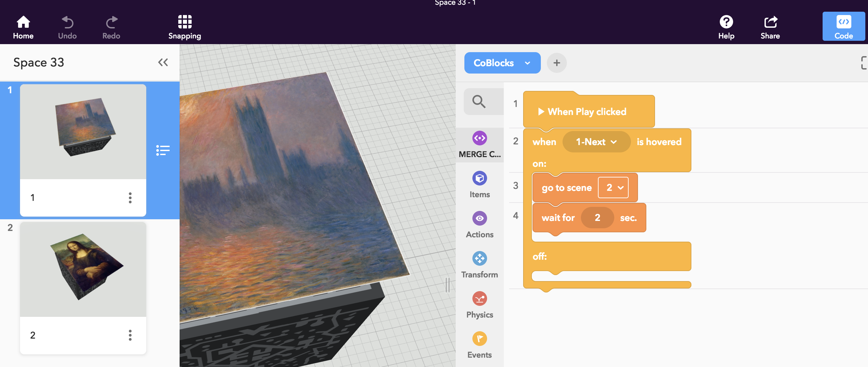Viewport: 868px width, 367px height.
Task: Open Transform block category
Action: (479, 265)
